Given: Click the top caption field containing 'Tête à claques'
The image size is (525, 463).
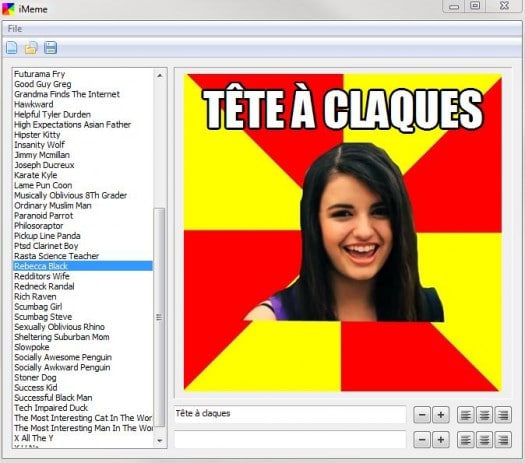Looking at the screenshot, I should pos(290,414).
